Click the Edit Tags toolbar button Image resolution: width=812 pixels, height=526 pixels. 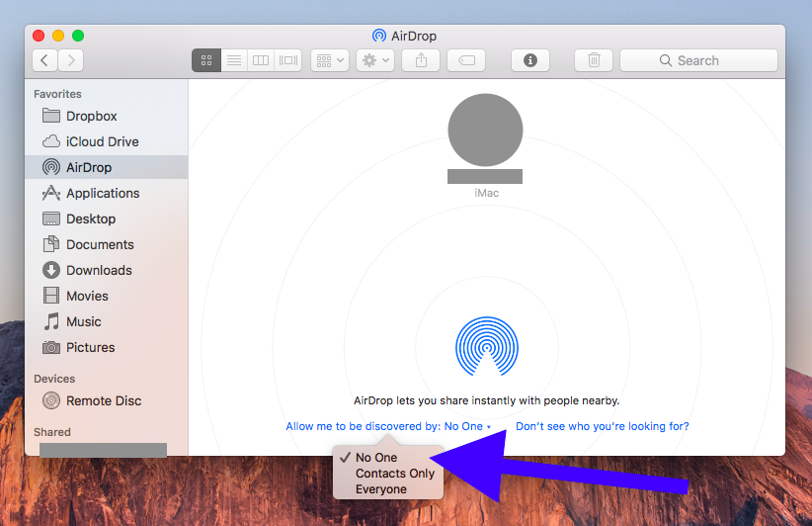466,60
